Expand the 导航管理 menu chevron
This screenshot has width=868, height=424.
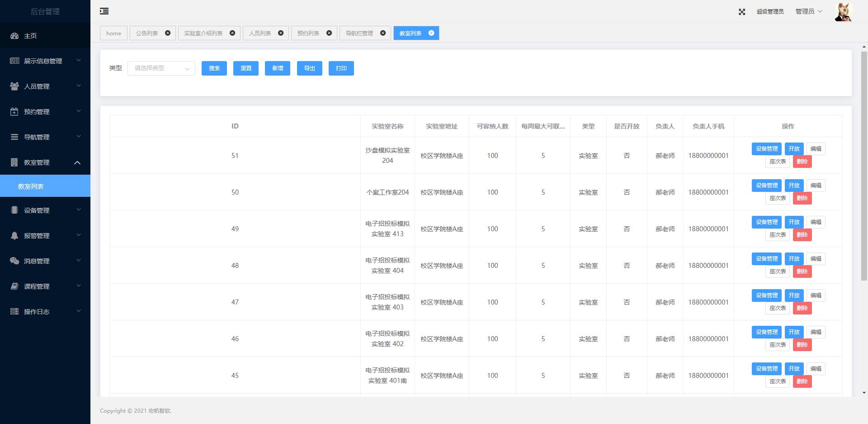coord(78,136)
